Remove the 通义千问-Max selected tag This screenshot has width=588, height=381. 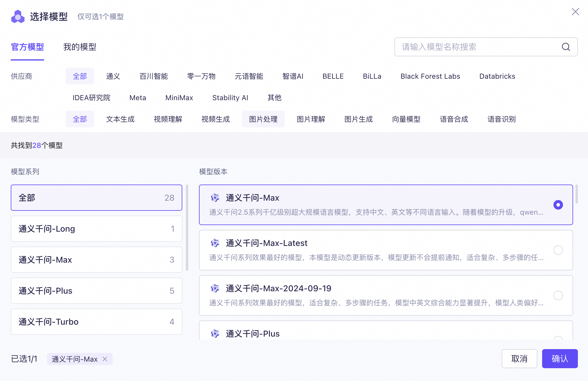coord(105,359)
